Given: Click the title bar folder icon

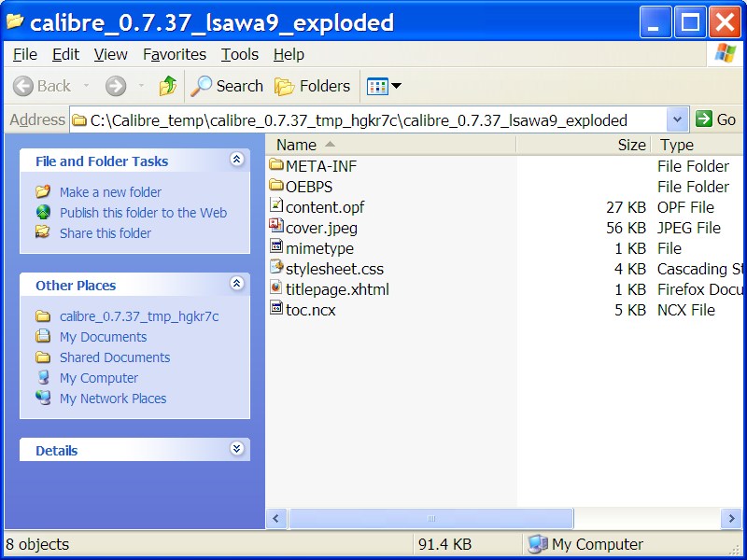Looking at the screenshot, I should point(15,21).
